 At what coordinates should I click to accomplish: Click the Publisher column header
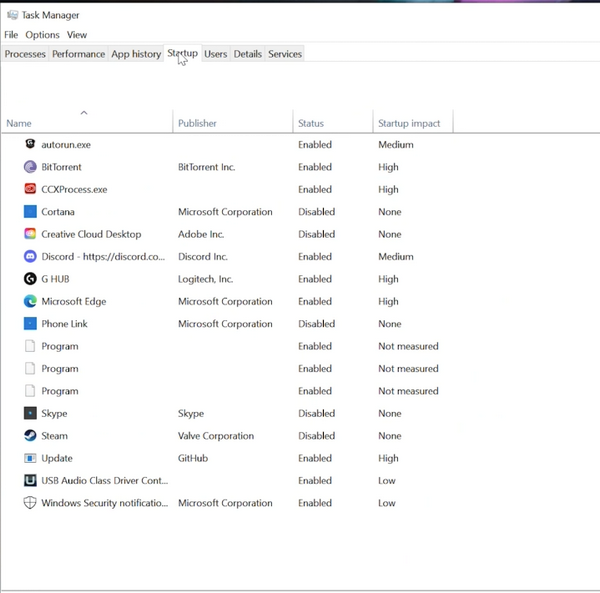(x=197, y=123)
